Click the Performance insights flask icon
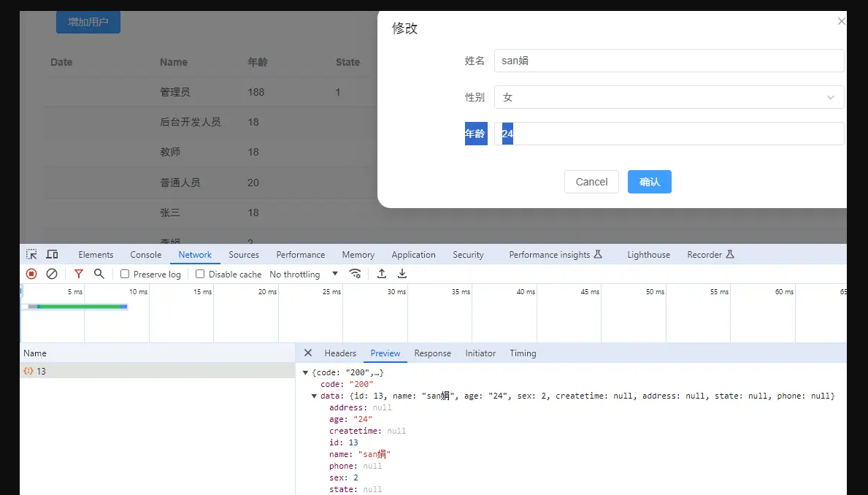Image resolution: width=868 pixels, height=495 pixels. pos(598,254)
